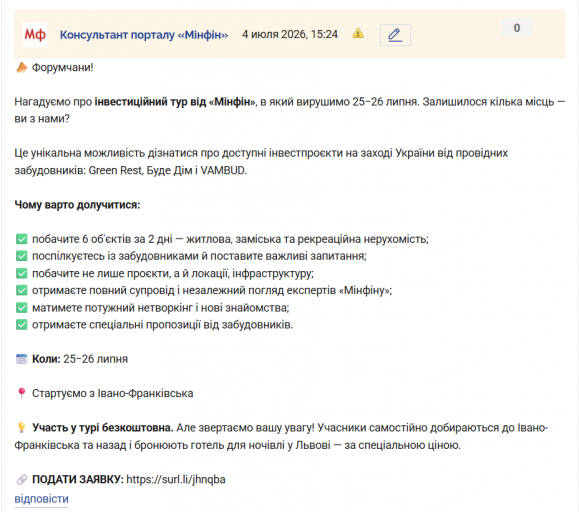Click the light bulb emoji near Участь у турі

pyautogui.click(x=21, y=427)
